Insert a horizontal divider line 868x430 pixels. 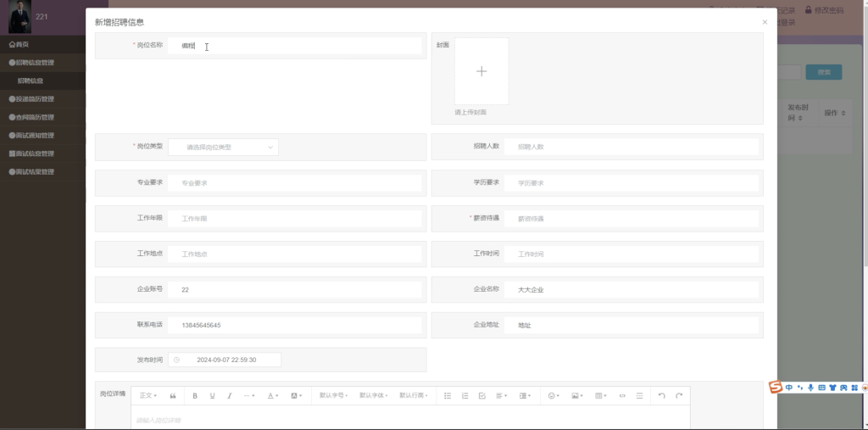[639, 395]
